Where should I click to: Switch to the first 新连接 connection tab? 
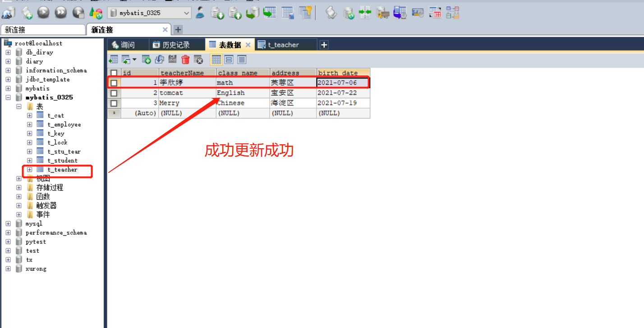(x=43, y=30)
